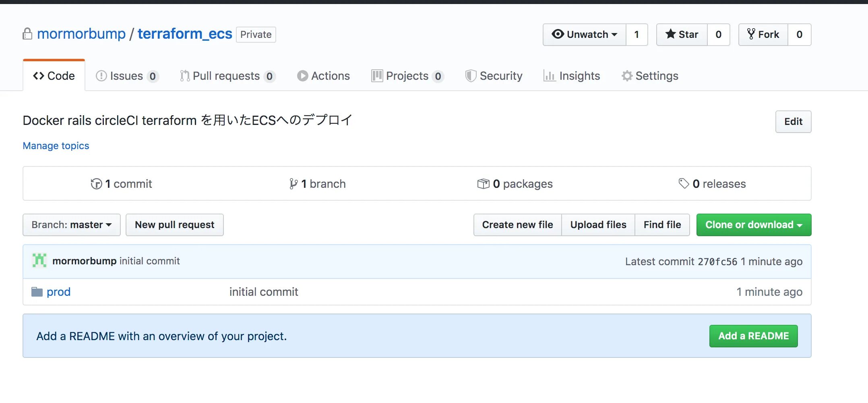Click the Projects board icon

377,76
